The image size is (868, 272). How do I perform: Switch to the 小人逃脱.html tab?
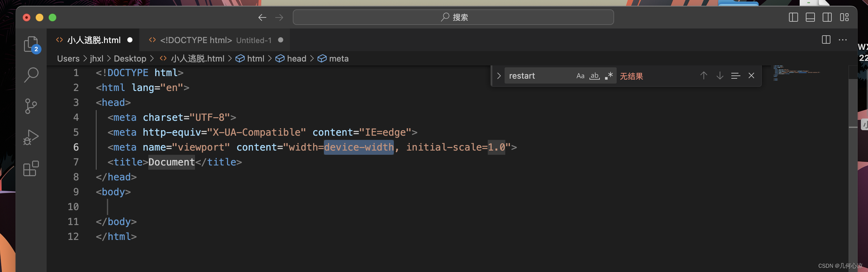94,40
